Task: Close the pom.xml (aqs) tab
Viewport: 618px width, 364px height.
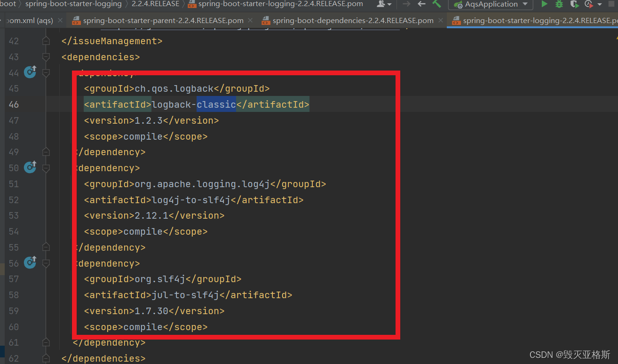Action: coord(60,21)
